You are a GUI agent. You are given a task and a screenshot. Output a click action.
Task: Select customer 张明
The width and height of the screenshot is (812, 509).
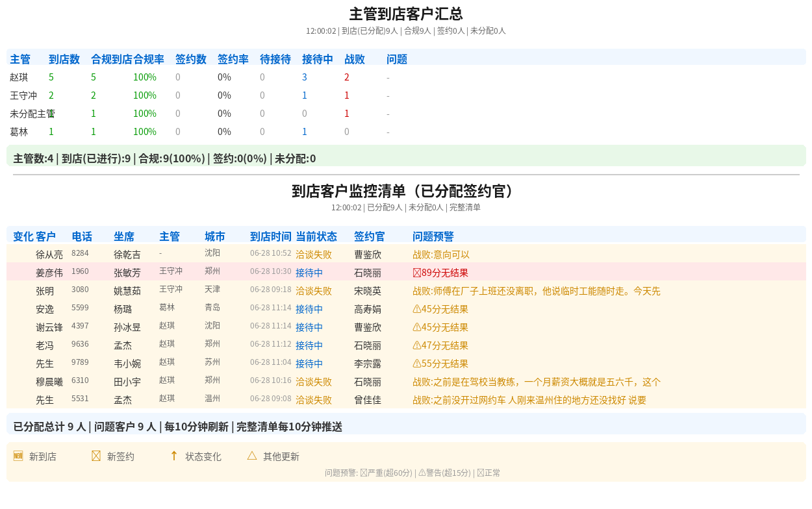pos(45,291)
